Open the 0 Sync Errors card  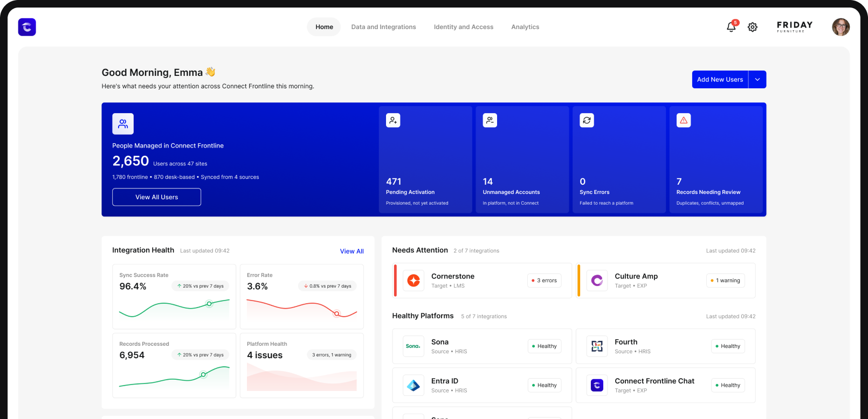[619, 159]
